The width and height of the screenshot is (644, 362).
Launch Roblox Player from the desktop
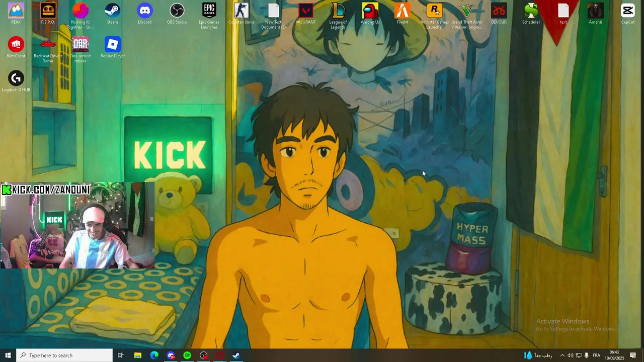(112, 47)
